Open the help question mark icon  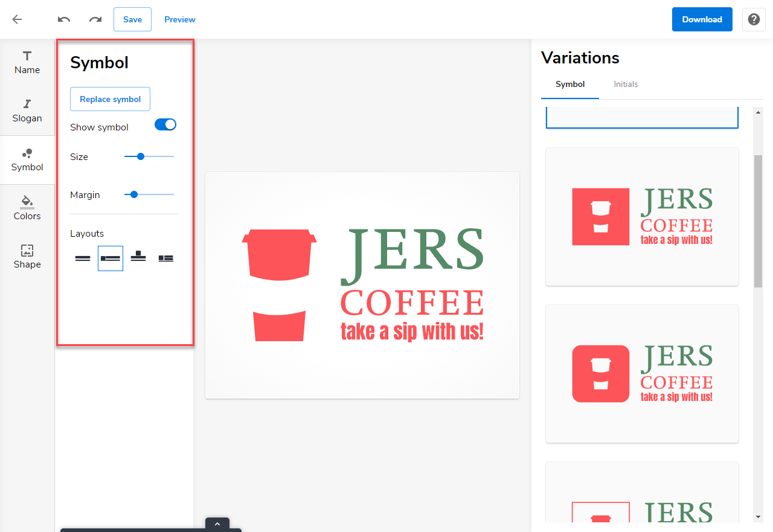click(x=754, y=19)
